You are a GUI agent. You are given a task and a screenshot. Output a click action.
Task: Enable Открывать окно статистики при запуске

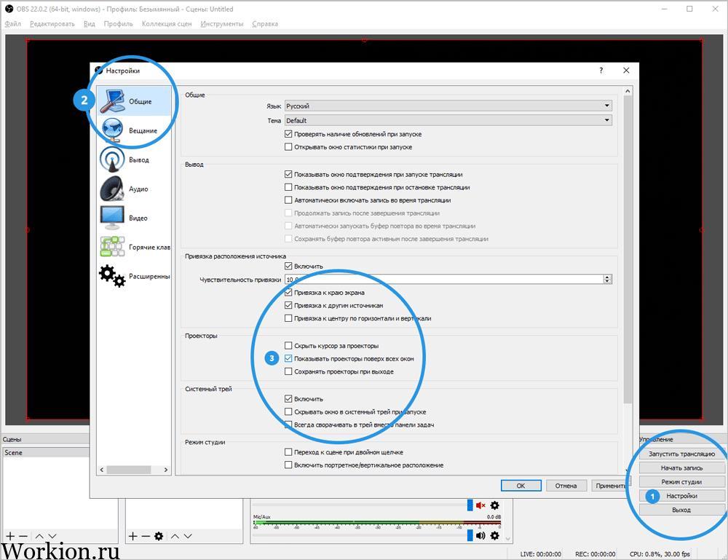pyautogui.click(x=288, y=146)
